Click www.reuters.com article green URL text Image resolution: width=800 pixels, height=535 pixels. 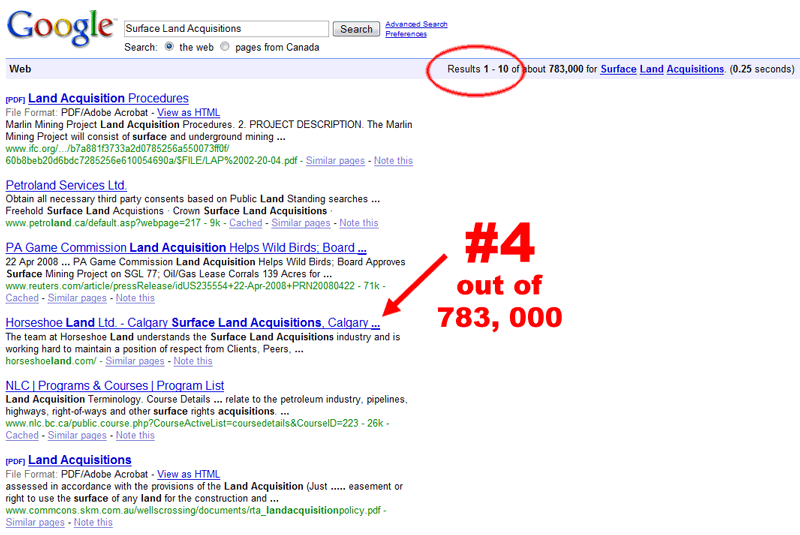click(x=180, y=286)
